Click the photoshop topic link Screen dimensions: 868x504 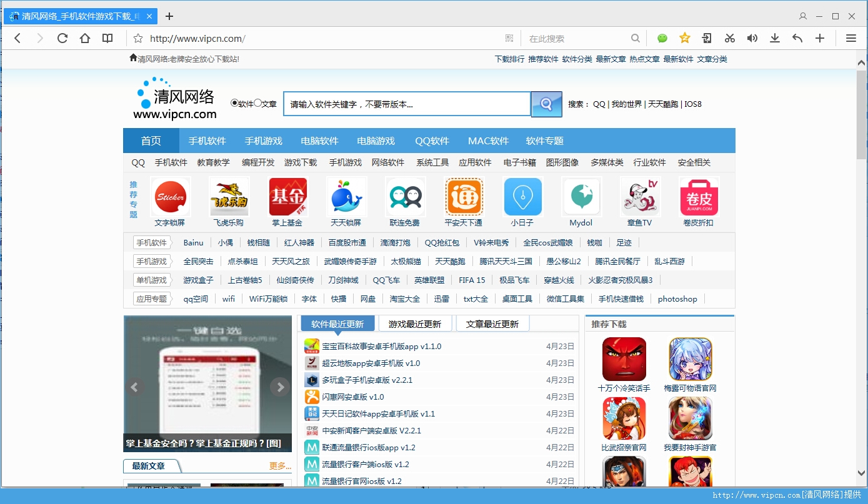(x=677, y=299)
